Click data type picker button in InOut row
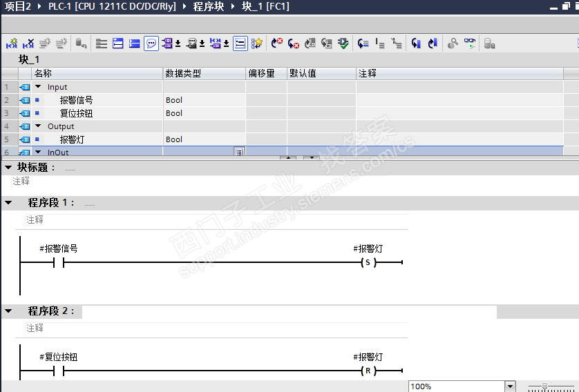The image size is (579, 392). 239,152
